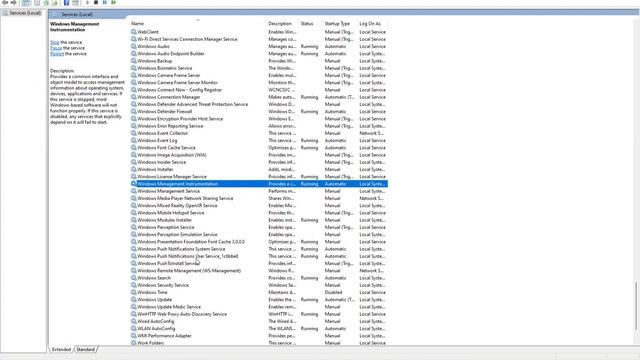
Task: Select Windows Remote Management (WS-Management)
Action: [x=259, y=271]
